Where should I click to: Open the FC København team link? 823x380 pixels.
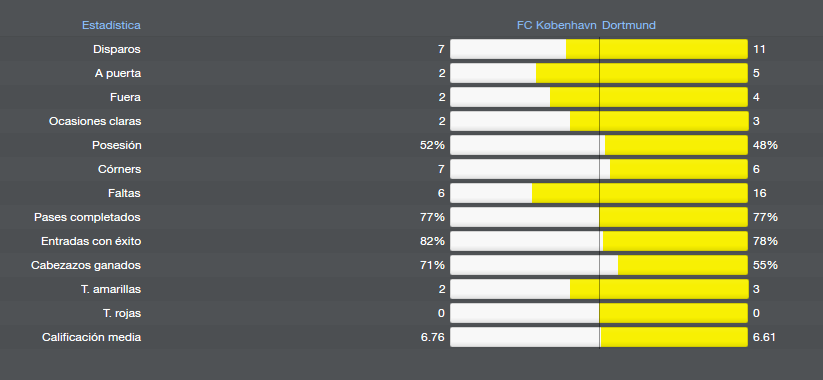pyautogui.click(x=556, y=25)
